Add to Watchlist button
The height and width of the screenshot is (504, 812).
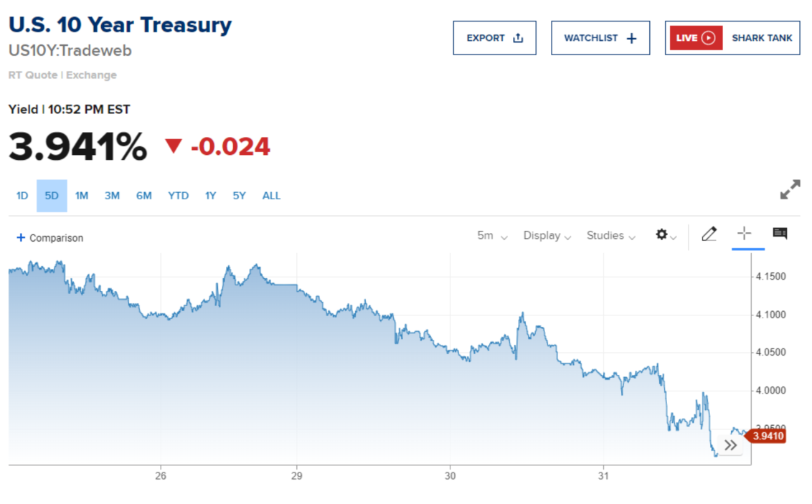coord(600,38)
